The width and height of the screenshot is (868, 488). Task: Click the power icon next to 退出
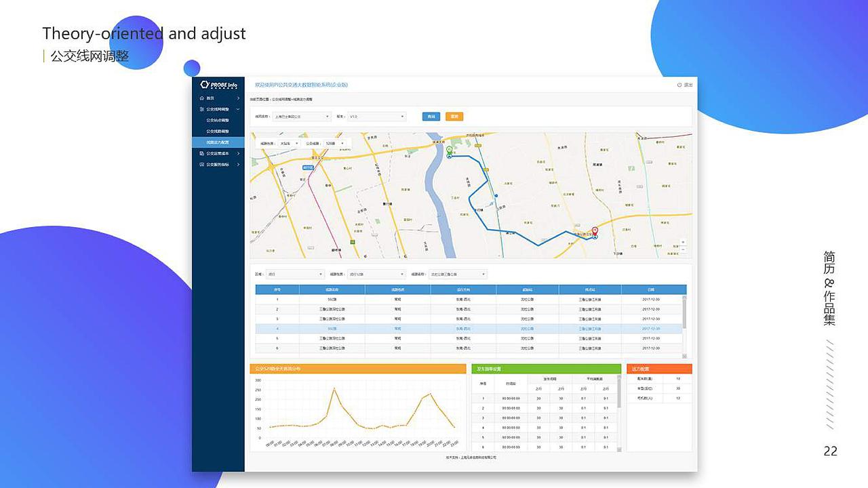click(x=679, y=85)
